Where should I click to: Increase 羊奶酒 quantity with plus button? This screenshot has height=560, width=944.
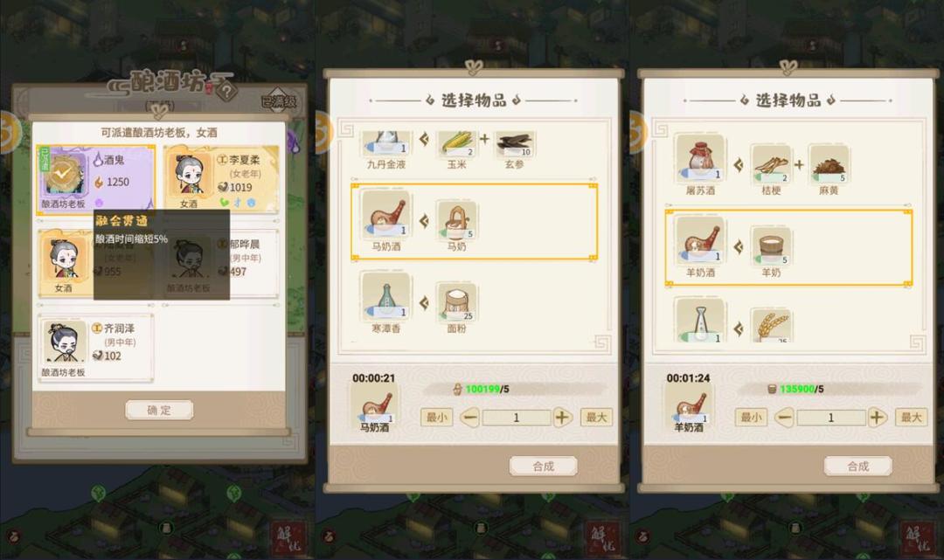pyautogui.click(x=877, y=417)
